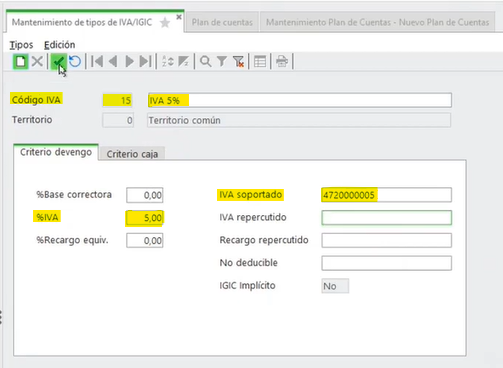Click the Print icon
Viewport: 503px width, 368px height.
[x=282, y=61]
